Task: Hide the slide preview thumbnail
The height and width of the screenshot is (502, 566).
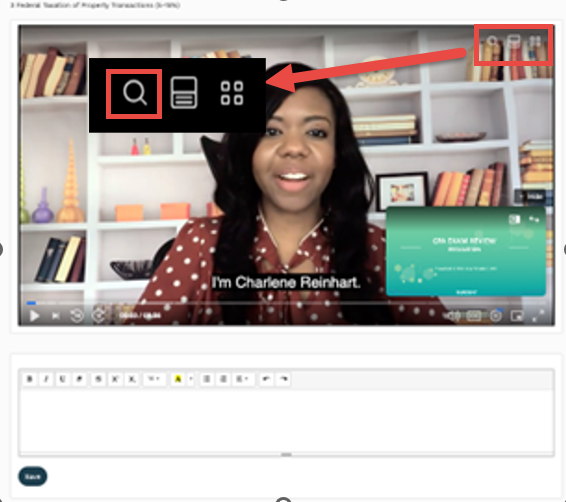Action: 531,196
